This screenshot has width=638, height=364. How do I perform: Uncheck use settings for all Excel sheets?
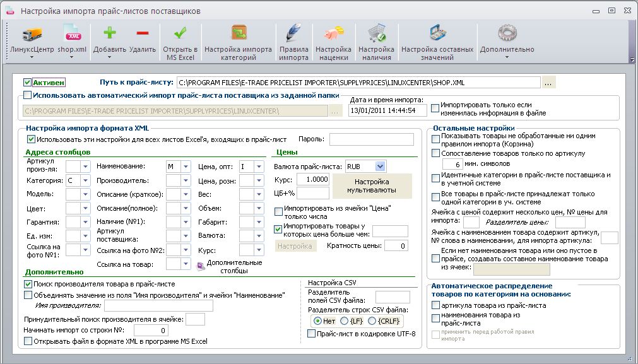click(31, 139)
